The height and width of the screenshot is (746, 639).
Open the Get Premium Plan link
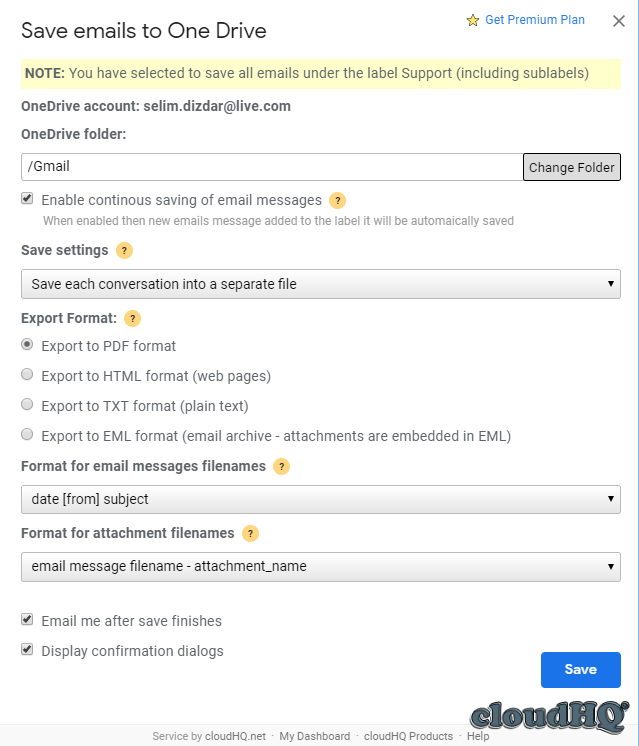point(535,20)
